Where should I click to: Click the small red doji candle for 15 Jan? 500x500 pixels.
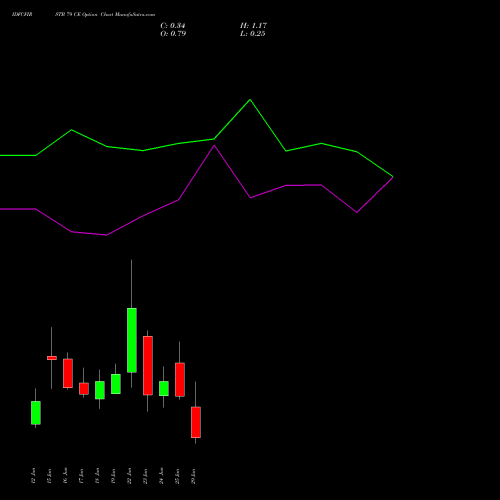pyautogui.click(x=52, y=358)
